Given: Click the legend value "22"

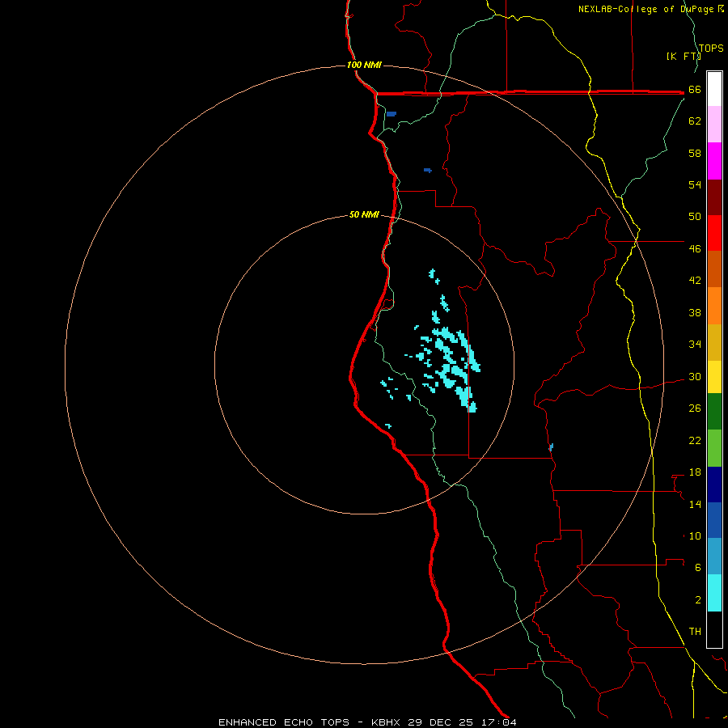Looking at the screenshot, I should (x=695, y=440).
